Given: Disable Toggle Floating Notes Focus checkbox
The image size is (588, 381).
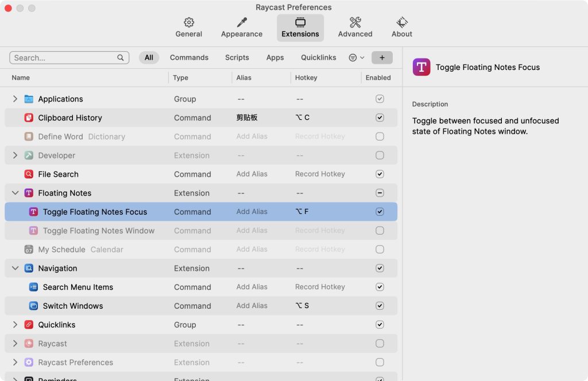Looking at the screenshot, I should tap(380, 212).
